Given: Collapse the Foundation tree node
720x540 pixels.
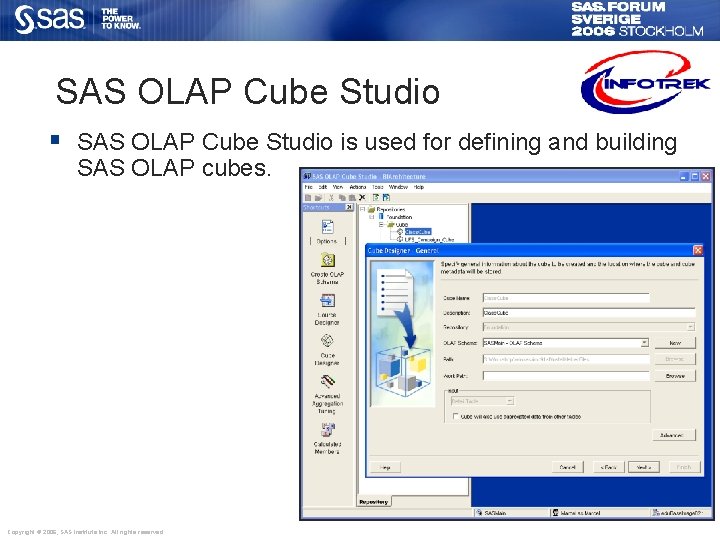Looking at the screenshot, I should 372,217.
